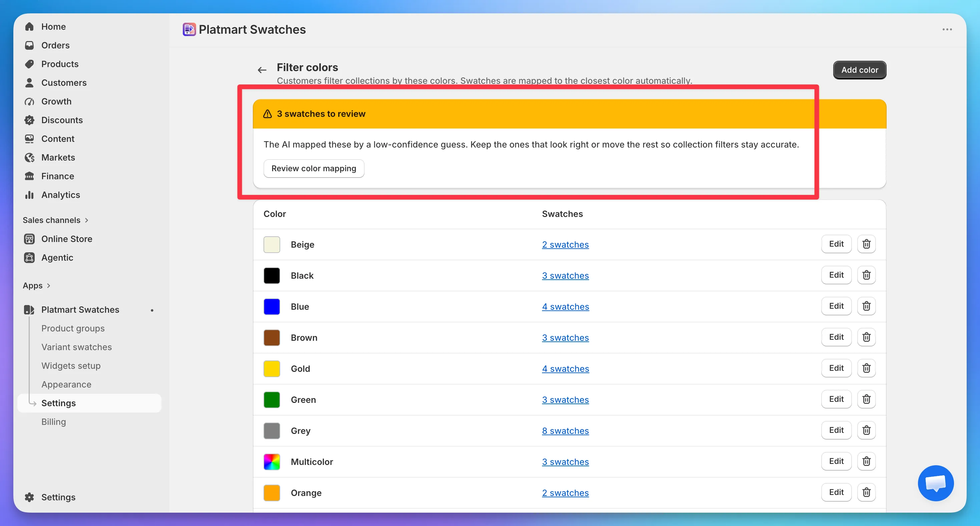Open Orange's 2 swatches link
This screenshot has width=980, height=526.
(565, 493)
